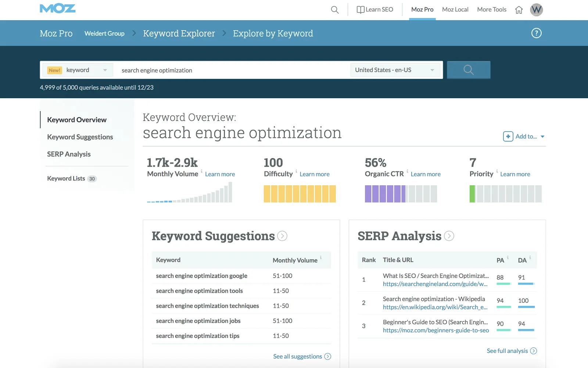Click Learn more for Monthly Volume
The image size is (588, 368).
point(220,174)
